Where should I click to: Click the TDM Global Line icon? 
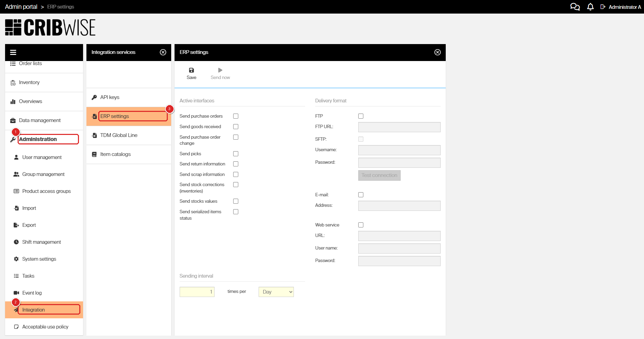[x=94, y=135]
